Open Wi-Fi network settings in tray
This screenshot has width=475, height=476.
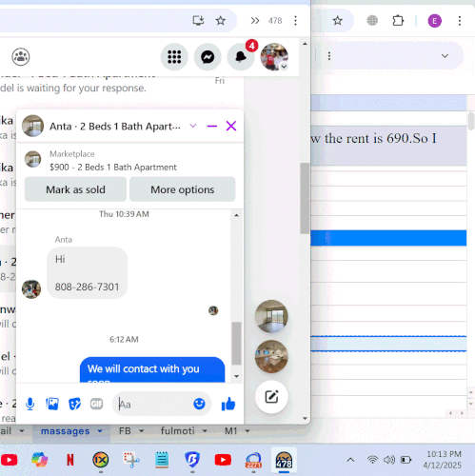[372, 460]
